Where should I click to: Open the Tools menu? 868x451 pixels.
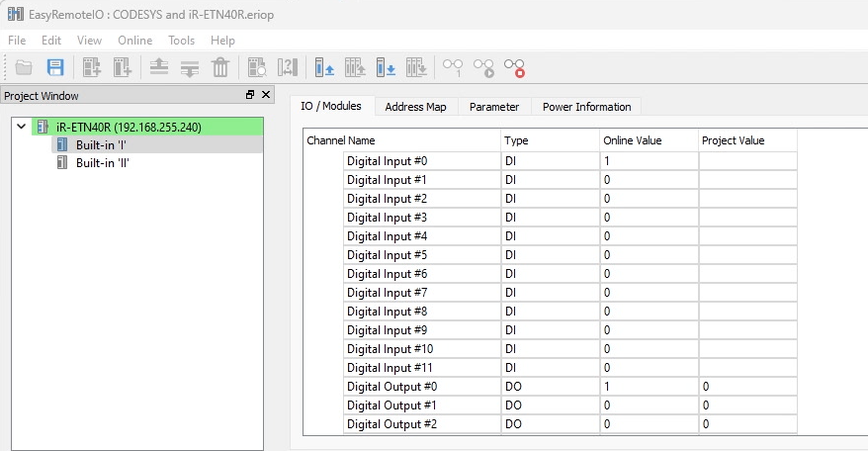click(x=182, y=41)
